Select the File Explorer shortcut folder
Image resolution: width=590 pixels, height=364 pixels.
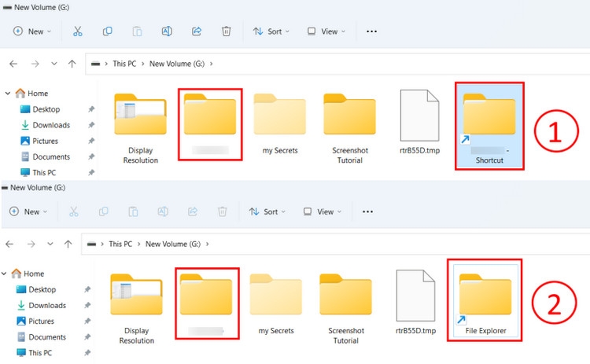click(x=485, y=300)
